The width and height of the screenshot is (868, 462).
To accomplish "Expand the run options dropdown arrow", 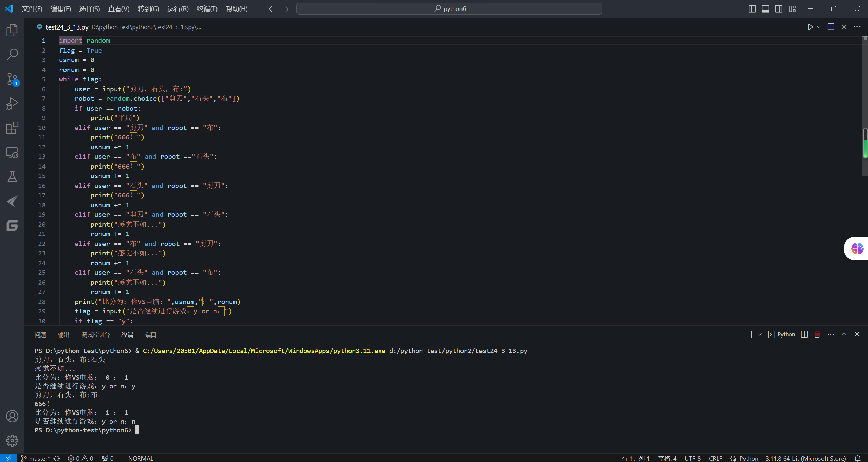I will coord(819,27).
